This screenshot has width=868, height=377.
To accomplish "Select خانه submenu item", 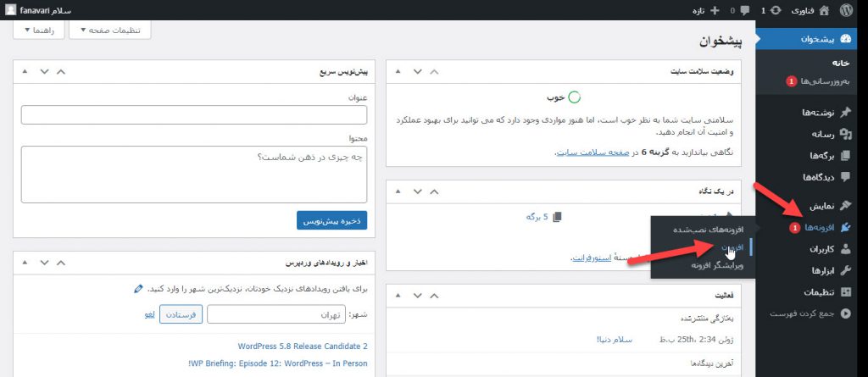I will [x=841, y=64].
